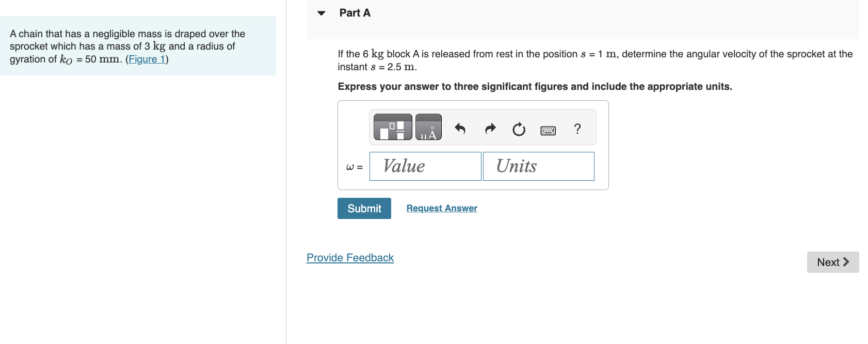Click the Request Answer link
Viewport: 868px width, 344px height.
point(441,208)
